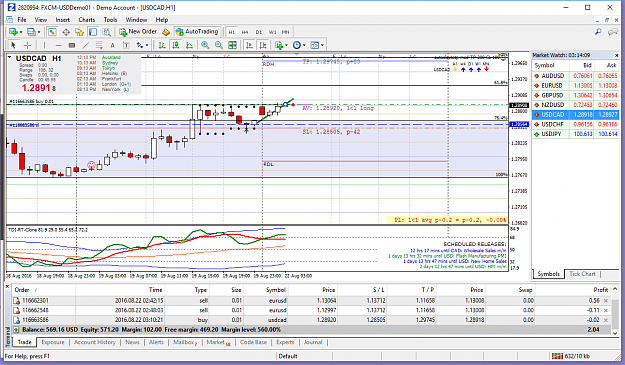The width and height of the screenshot is (625, 365).
Task: Toggle chart auto scroll
Action: (249, 45)
